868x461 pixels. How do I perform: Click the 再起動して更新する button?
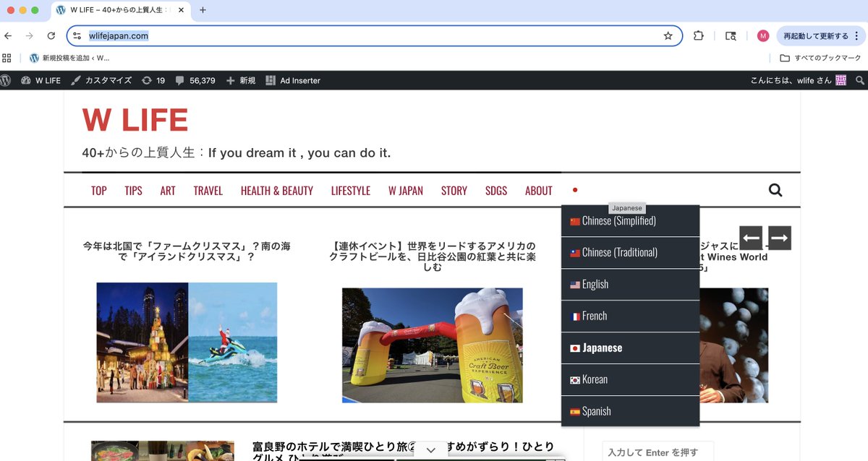pyautogui.click(x=815, y=35)
